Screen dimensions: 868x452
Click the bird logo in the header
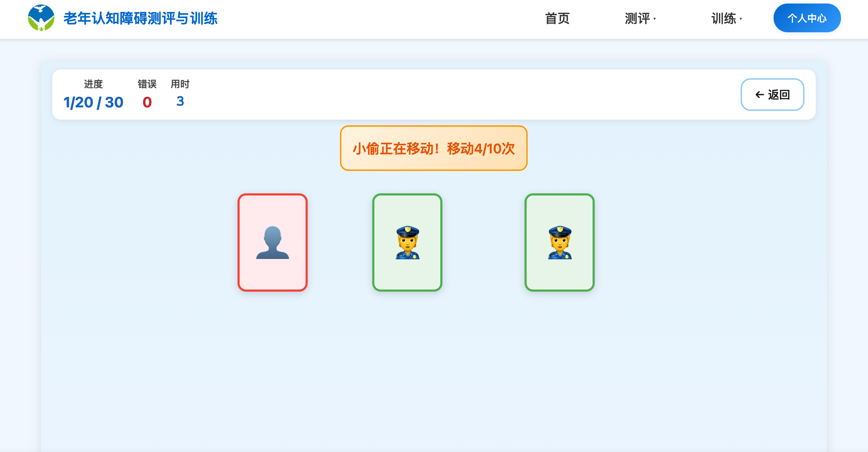coord(41,17)
